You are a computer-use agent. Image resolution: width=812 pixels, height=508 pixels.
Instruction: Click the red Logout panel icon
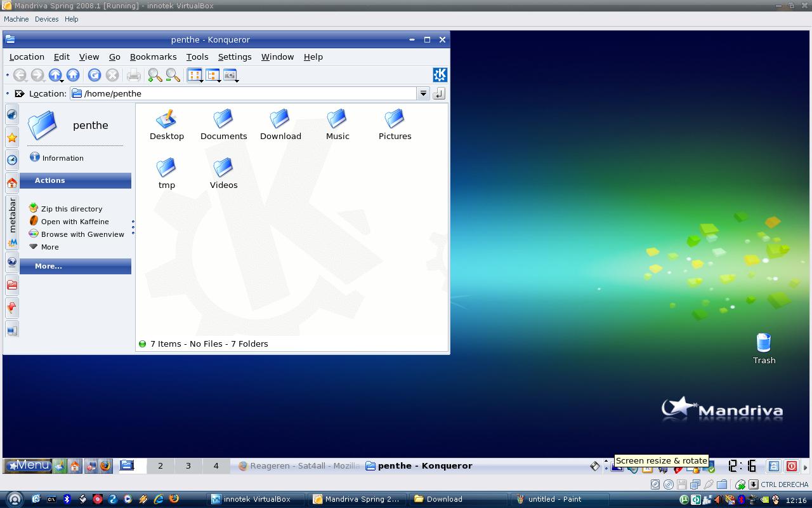click(x=791, y=466)
